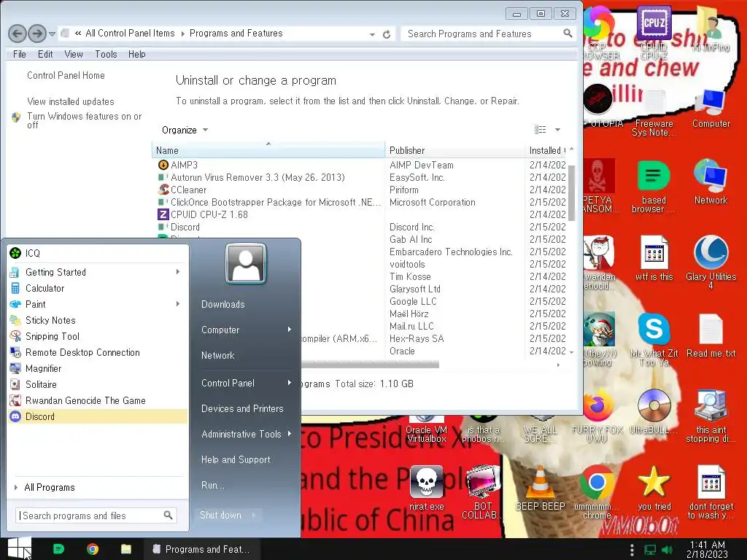Expand All Programs list
The image size is (747, 560).
(x=50, y=487)
